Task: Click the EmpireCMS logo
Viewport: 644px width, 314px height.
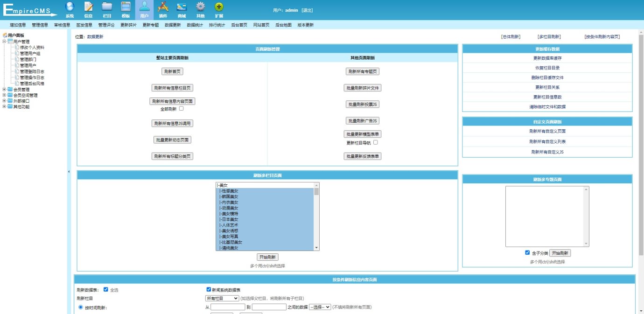Action: (x=29, y=10)
